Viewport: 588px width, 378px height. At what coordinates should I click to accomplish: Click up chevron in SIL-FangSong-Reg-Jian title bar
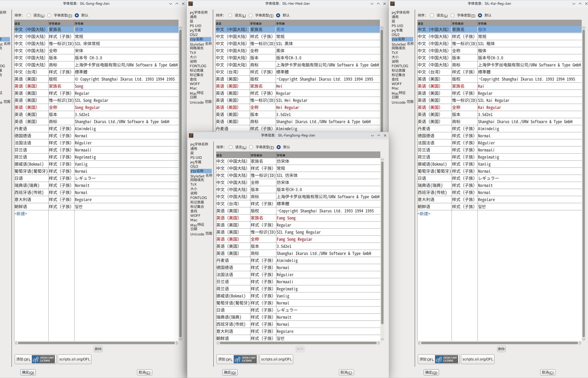[379, 135]
